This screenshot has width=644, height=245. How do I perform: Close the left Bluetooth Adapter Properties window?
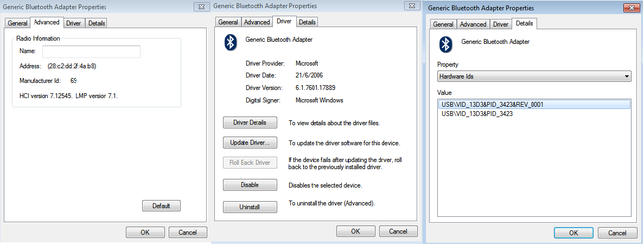point(200,7)
